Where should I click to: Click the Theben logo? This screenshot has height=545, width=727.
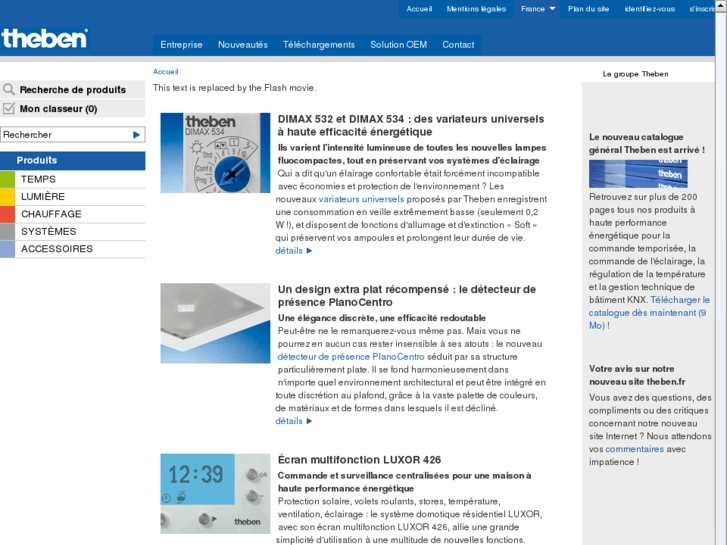(45, 38)
